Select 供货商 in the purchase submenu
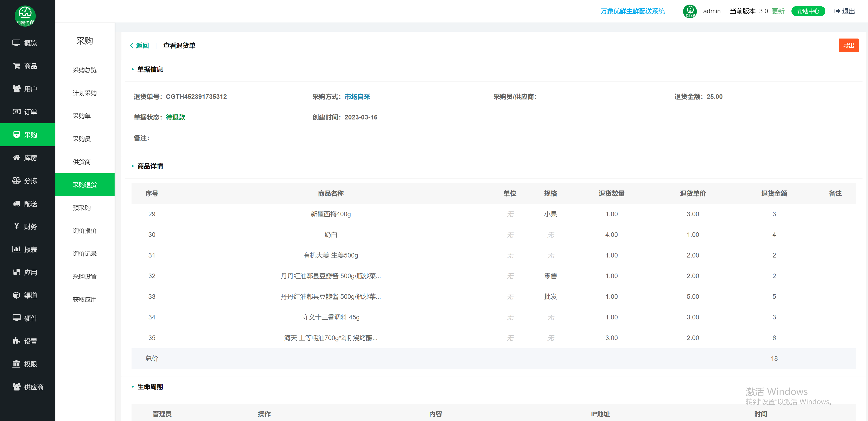Image resolution: width=868 pixels, height=421 pixels. click(82, 162)
